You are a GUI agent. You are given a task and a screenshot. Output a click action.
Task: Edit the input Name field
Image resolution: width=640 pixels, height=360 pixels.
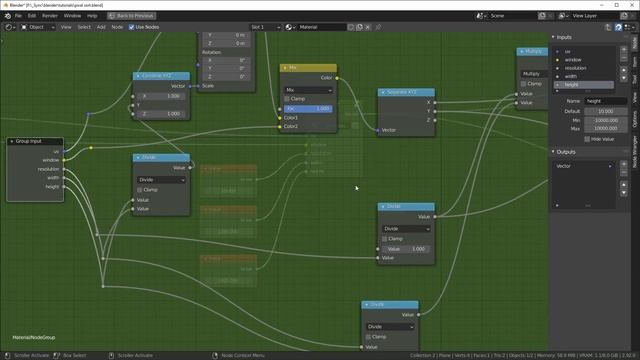tap(606, 101)
